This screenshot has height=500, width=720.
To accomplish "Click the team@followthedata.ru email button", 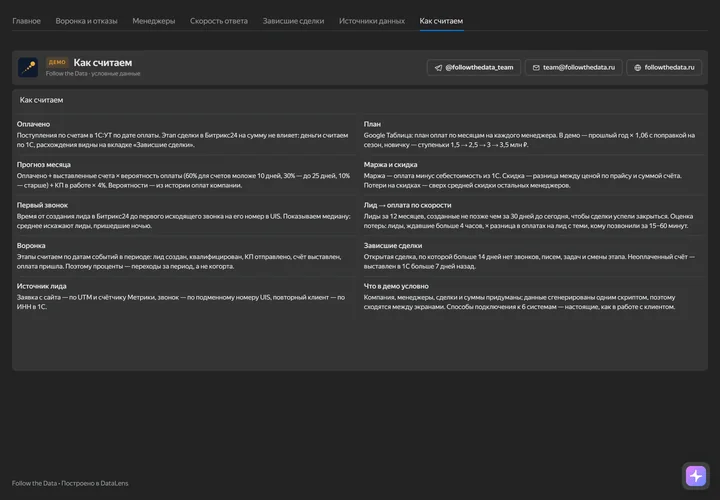I will pyautogui.click(x=574, y=67).
